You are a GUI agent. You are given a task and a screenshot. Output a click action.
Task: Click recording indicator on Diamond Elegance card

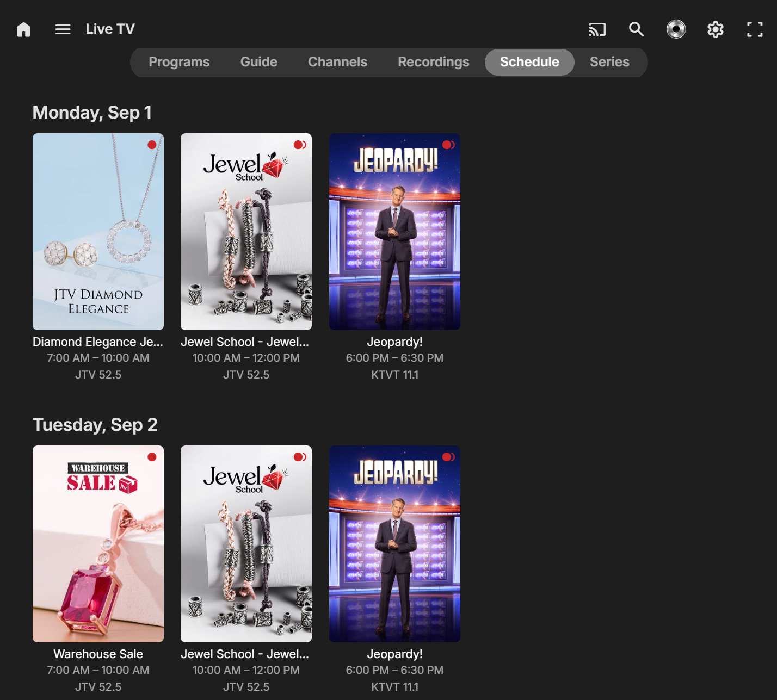(x=152, y=145)
